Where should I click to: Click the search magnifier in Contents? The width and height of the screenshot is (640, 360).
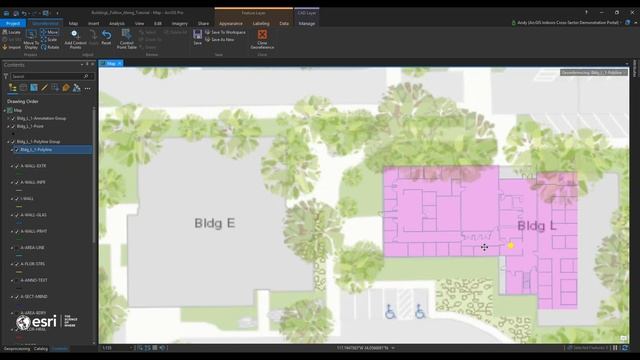point(86,76)
